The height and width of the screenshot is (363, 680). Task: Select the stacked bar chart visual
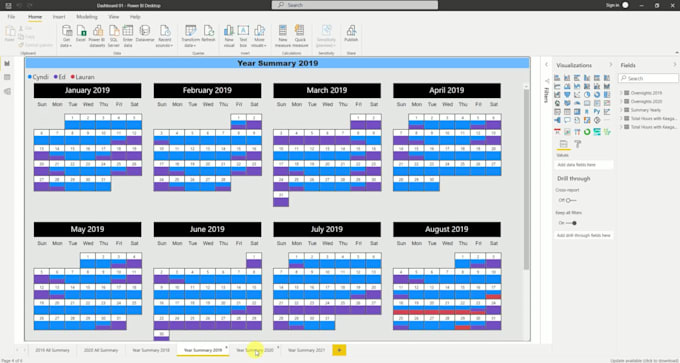[x=557, y=78]
